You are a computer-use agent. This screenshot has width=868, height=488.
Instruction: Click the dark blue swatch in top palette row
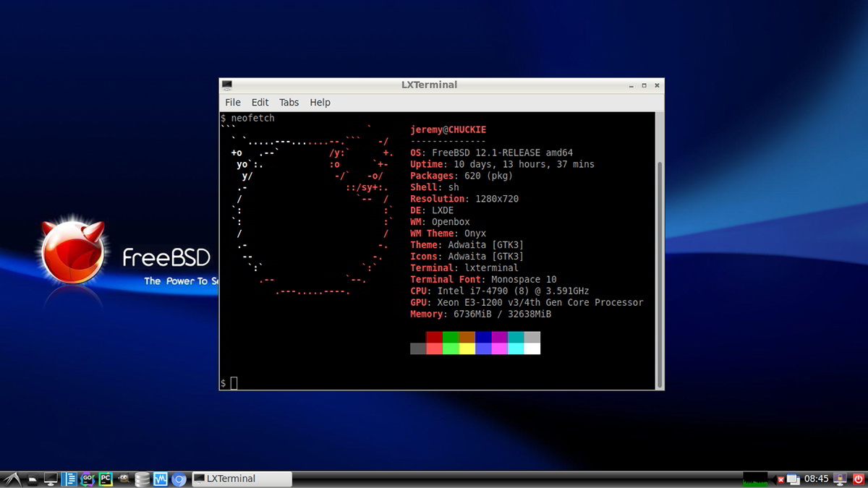[x=483, y=337]
